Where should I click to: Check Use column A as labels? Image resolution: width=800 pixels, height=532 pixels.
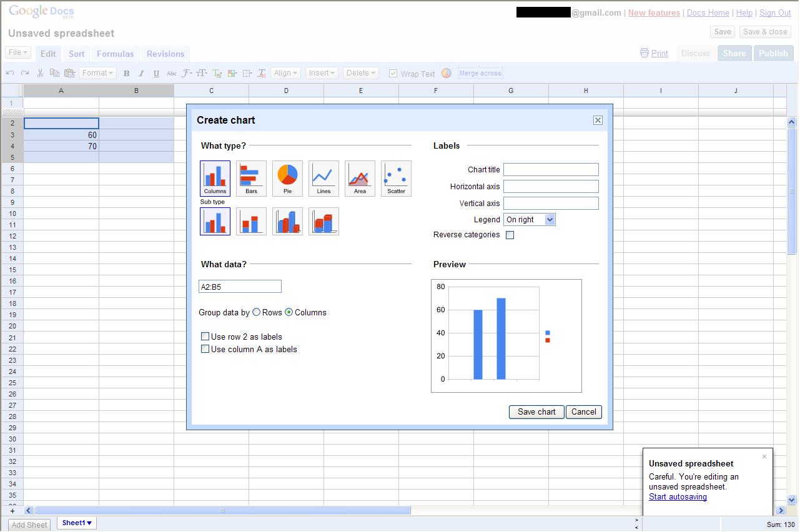click(205, 349)
